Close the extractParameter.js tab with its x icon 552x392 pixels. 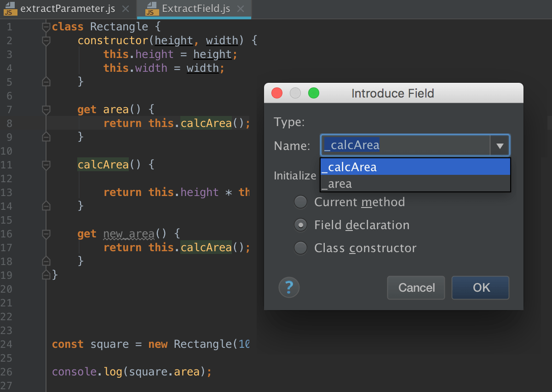(125, 8)
